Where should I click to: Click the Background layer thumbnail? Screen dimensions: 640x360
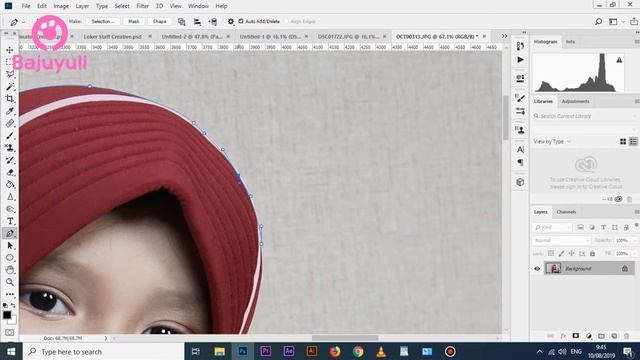coord(553,268)
